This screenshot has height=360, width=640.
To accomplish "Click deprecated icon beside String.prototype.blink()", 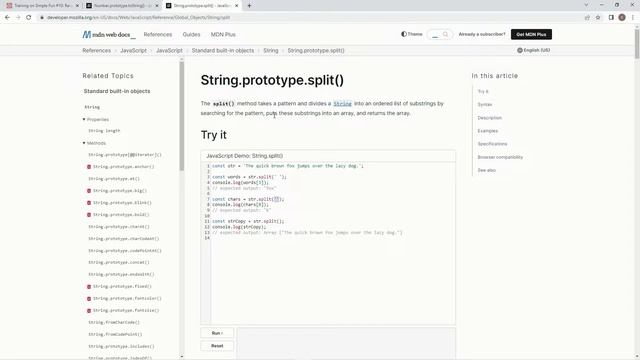I will click(89, 203).
